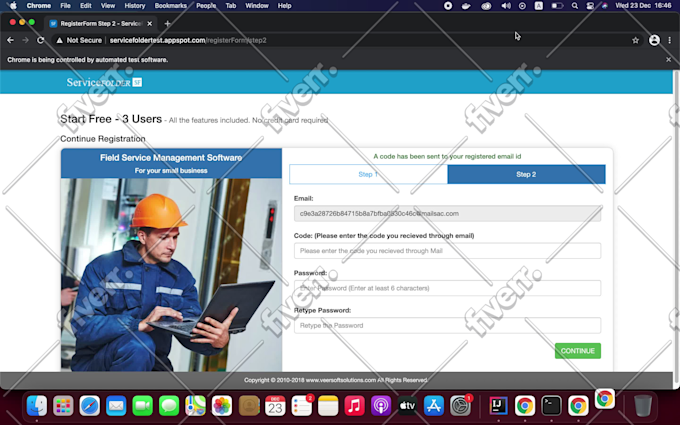Open the File menu
This screenshot has width=680, height=425.
(65, 6)
